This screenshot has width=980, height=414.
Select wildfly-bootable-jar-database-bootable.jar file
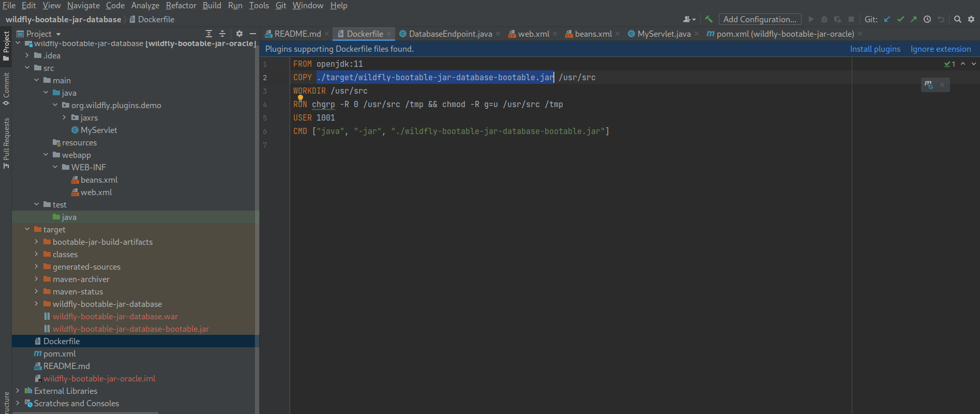pyautogui.click(x=130, y=329)
